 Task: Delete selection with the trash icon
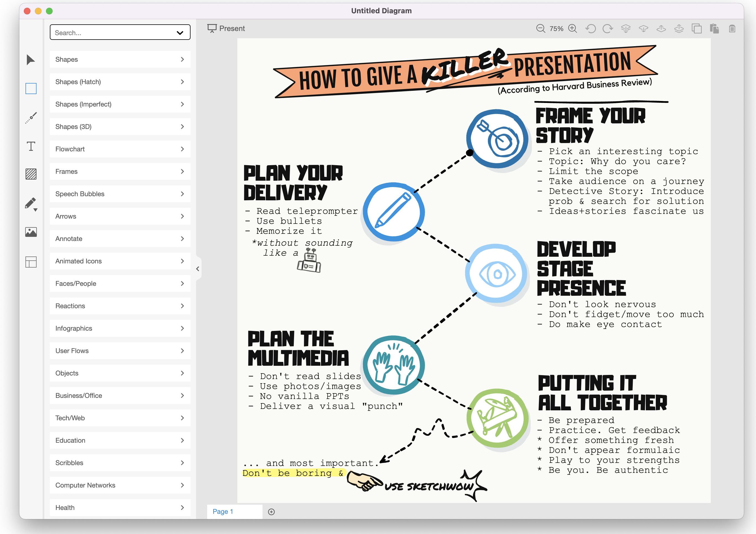(x=732, y=28)
